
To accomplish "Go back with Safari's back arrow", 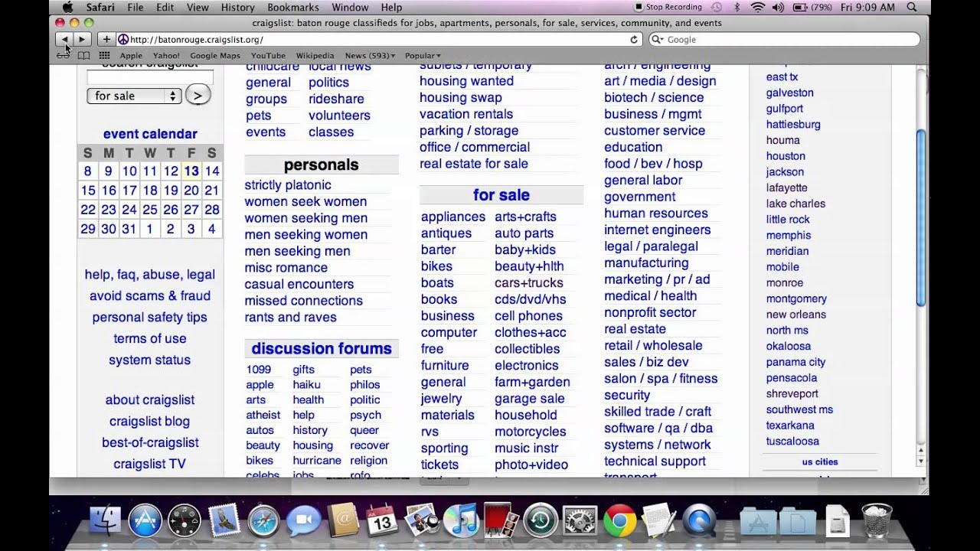I will coord(64,39).
